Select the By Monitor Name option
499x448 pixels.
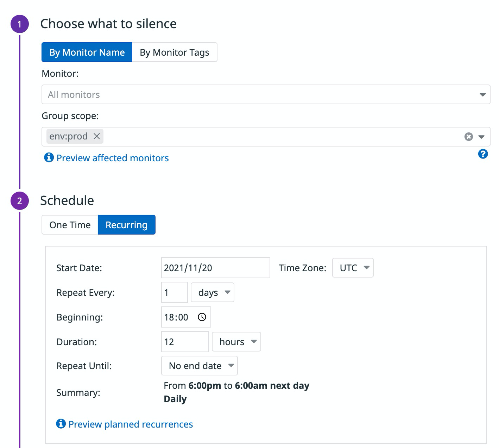pos(87,52)
